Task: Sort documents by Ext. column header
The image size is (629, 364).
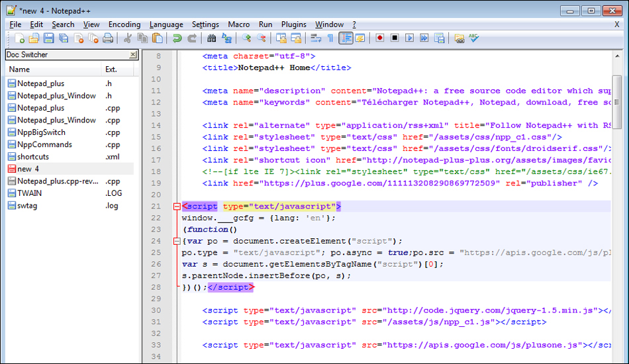Action: (x=117, y=69)
